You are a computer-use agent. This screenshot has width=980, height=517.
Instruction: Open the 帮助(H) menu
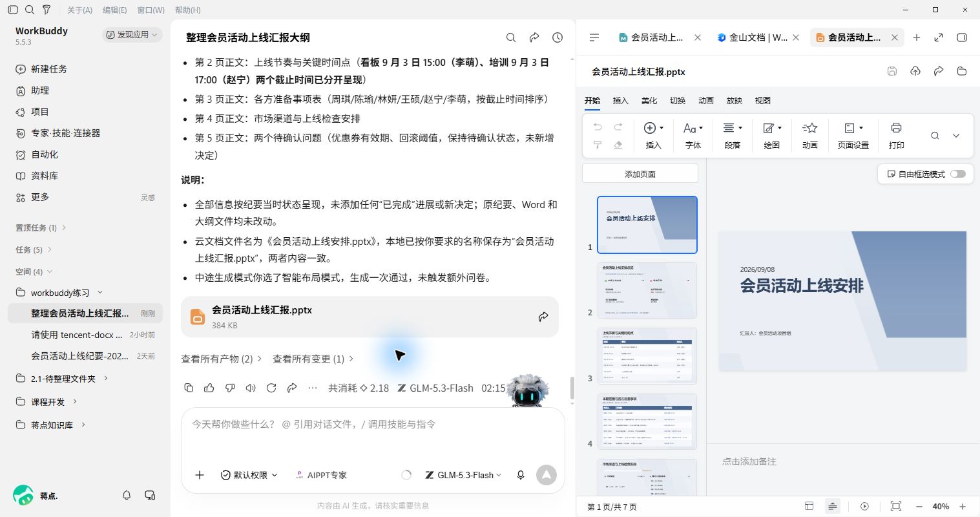click(x=188, y=10)
